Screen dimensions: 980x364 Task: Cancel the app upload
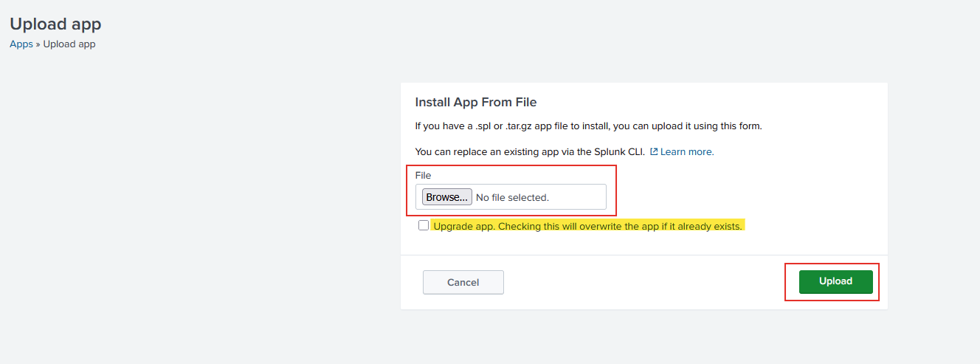click(463, 282)
